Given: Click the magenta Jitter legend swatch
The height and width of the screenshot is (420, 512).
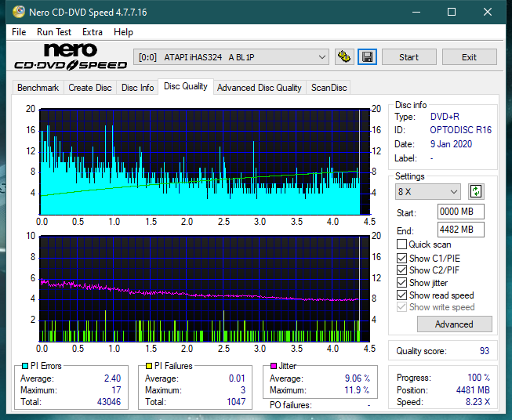Looking at the screenshot, I should 273,366.
